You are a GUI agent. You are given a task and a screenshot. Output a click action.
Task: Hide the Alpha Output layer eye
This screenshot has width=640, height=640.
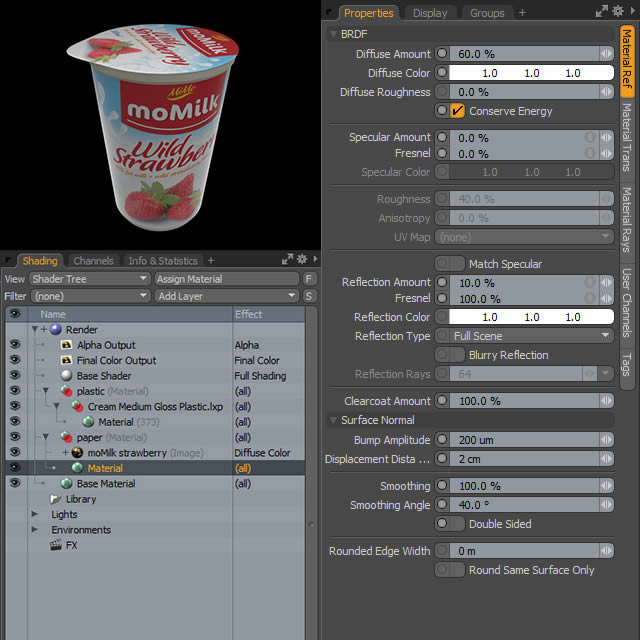coord(15,344)
